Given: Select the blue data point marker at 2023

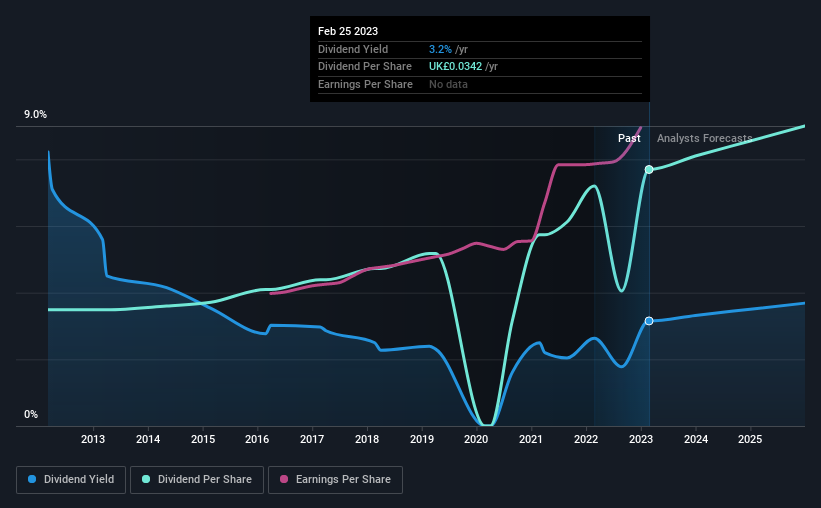Looking at the screenshot, I should click(x=649, y=321).
